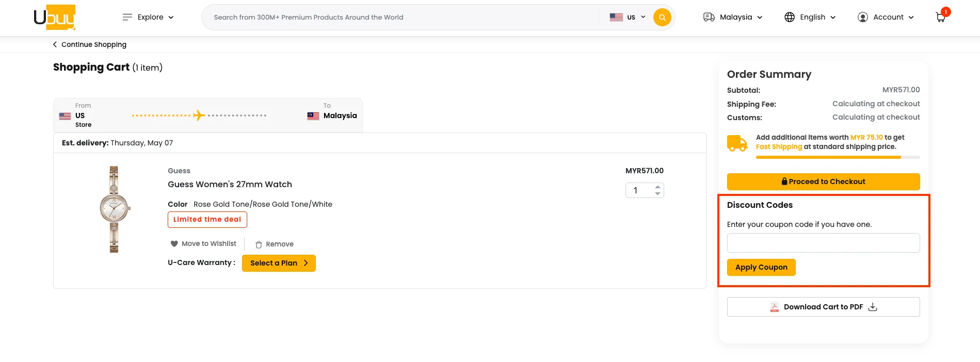Click the Est. delivery Thursday, May 07 text

pyautogui.click(x=117, y=143)
